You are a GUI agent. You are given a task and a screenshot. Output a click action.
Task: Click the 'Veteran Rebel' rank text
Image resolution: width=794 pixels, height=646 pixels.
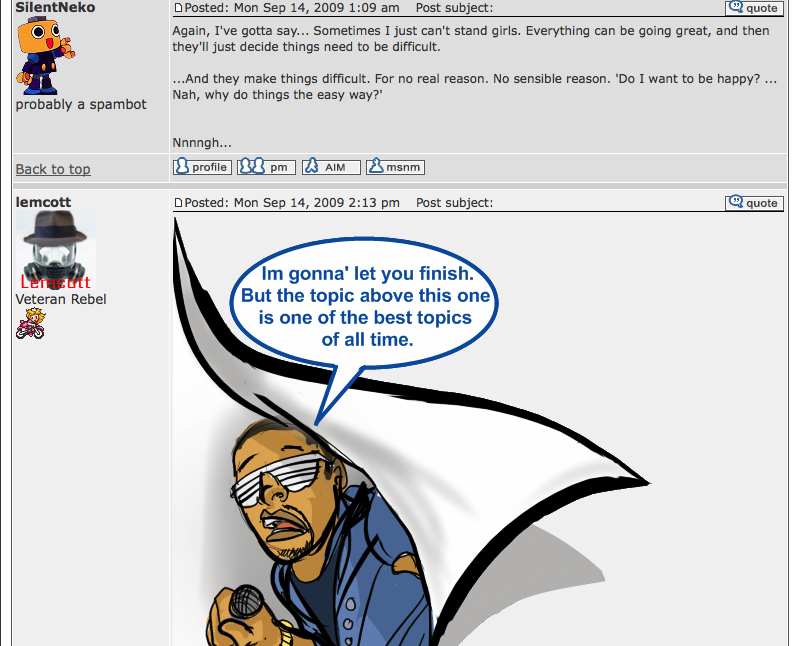(61, 299)
